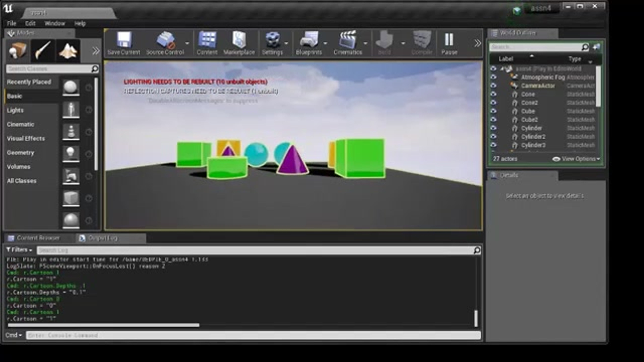This screenshot has width=644, height=362.
Task: Open Settings dropdown arrow
Action: (x=286, y=43)
